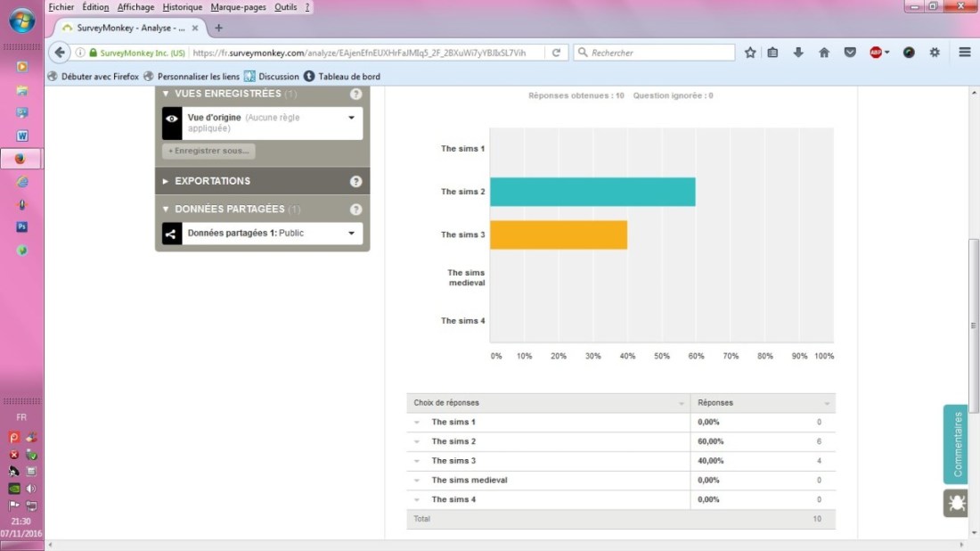Bookmark this page with the star icon

coord(750,53)
